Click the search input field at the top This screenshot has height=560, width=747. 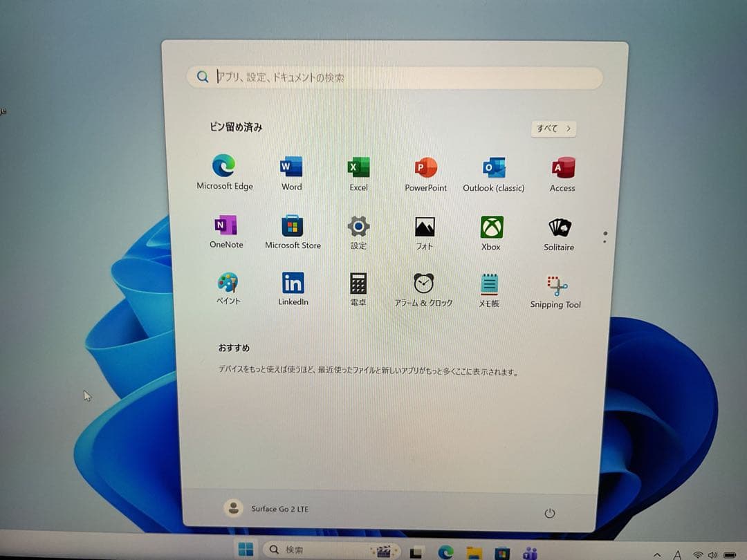pos(394,77)
